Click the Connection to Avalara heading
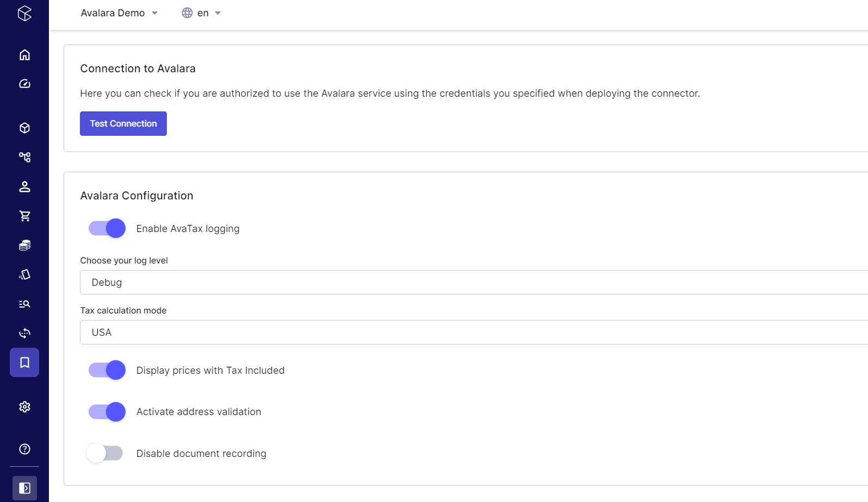The width and height of the screenshot is (868, 502). click(138, 68)
